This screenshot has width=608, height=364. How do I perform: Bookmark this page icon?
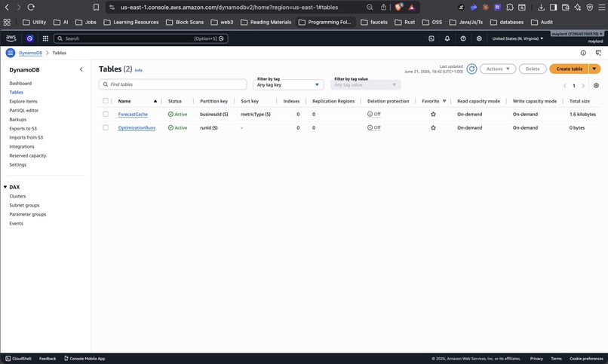[x=96, y=7]
